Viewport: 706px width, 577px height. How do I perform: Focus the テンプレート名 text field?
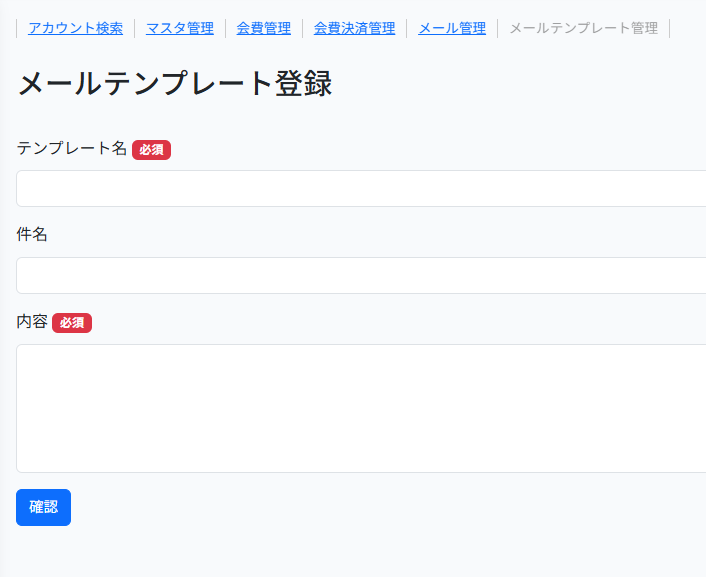point(360,188)
